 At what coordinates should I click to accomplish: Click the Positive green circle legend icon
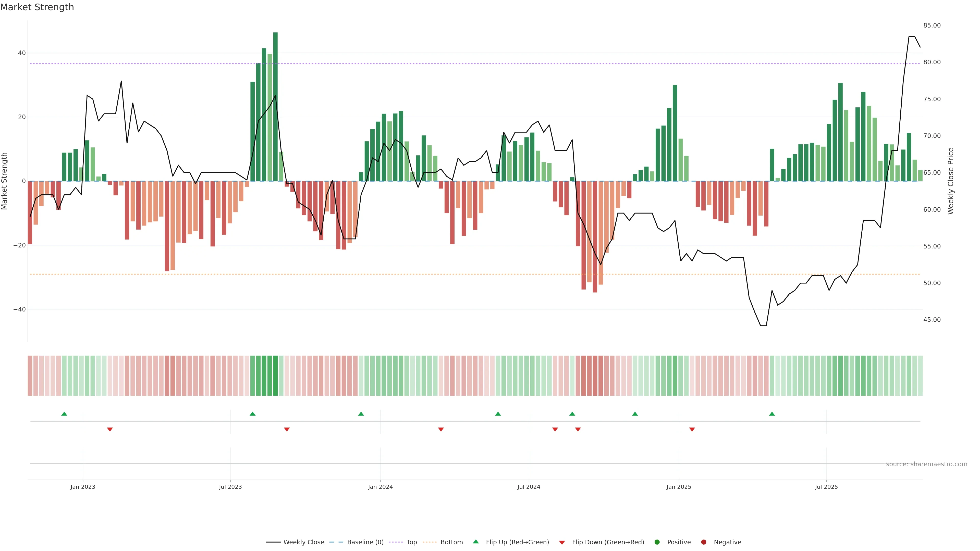click(x=657, y=542)
